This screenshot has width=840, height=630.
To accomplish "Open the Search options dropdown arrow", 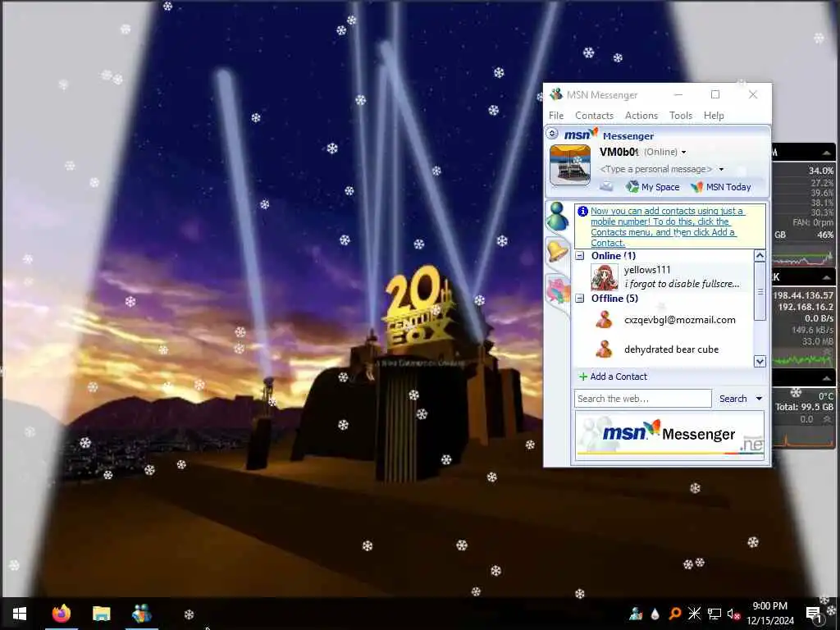I will point(759,399).
